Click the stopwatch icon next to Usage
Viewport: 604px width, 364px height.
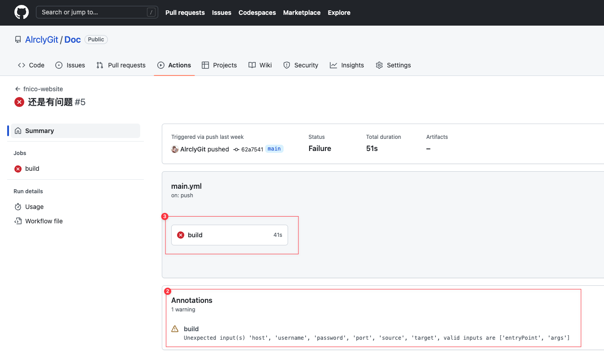[18, 207]
